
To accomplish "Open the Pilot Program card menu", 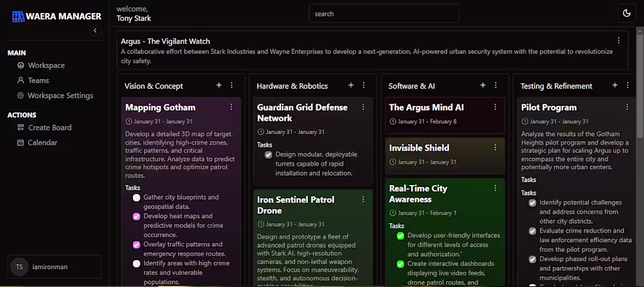I will click(627, 107).
